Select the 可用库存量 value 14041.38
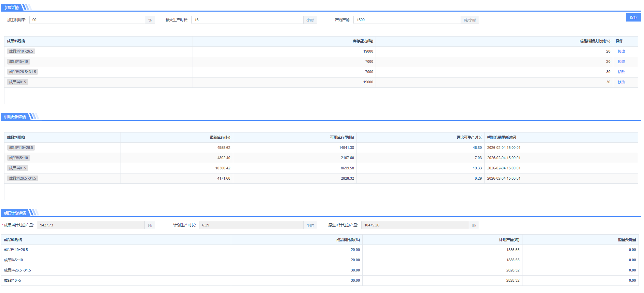Viewport: 644px width, 293px height. click(x=347, y=148)
